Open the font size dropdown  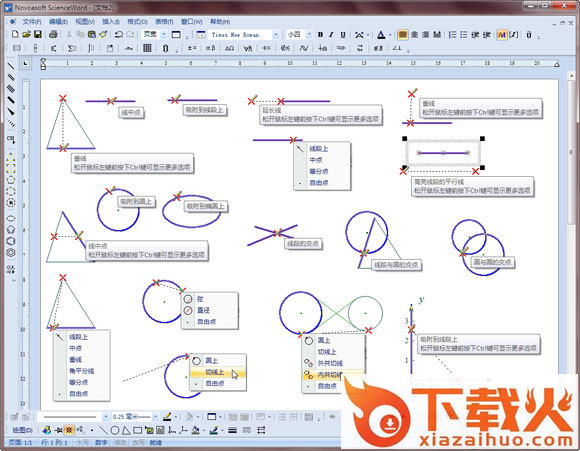pos(309,34)
